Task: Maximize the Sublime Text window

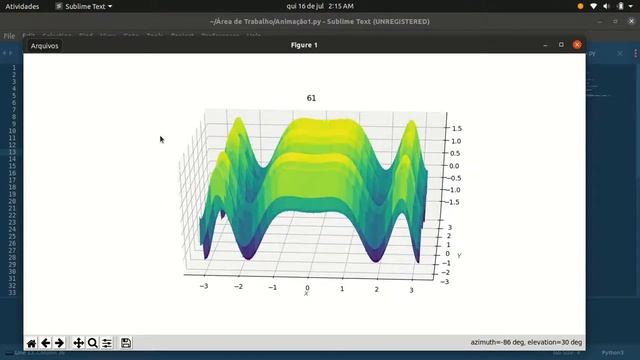Action: coord(615,21)
